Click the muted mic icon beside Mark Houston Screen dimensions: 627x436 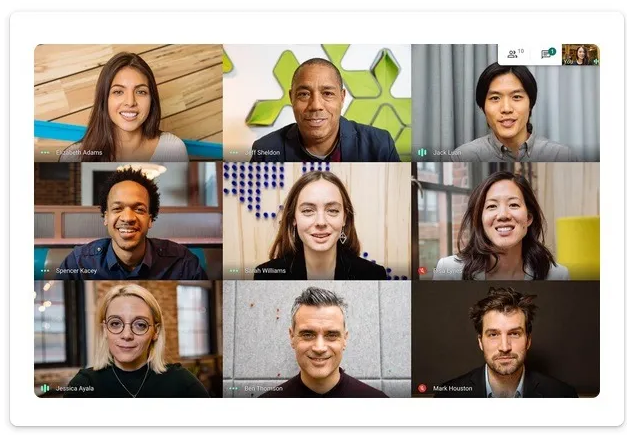(x=422, y=388)
